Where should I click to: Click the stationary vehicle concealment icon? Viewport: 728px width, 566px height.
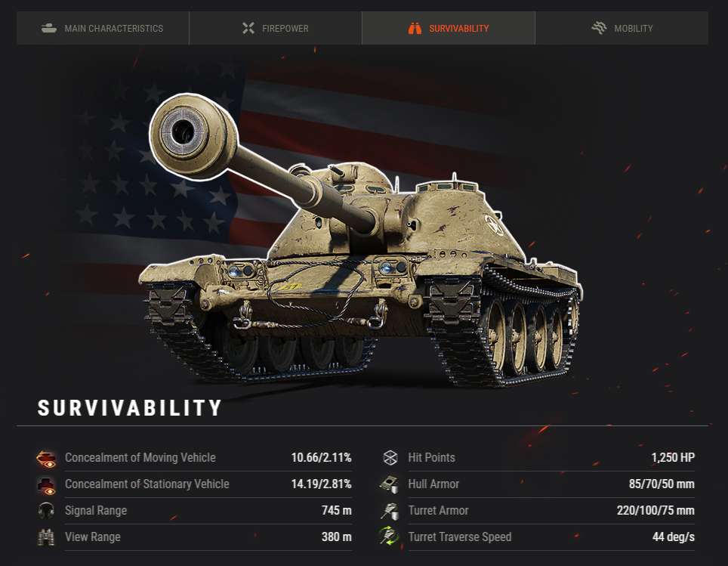tap(46, 485)
